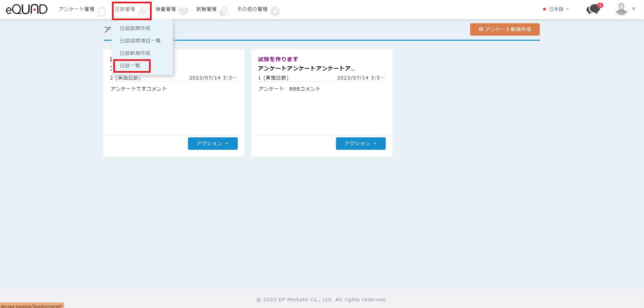Screen dimensions: 644x308
Task: Open アクション dropdown on BBB comment card
Action: coord(361,143)
